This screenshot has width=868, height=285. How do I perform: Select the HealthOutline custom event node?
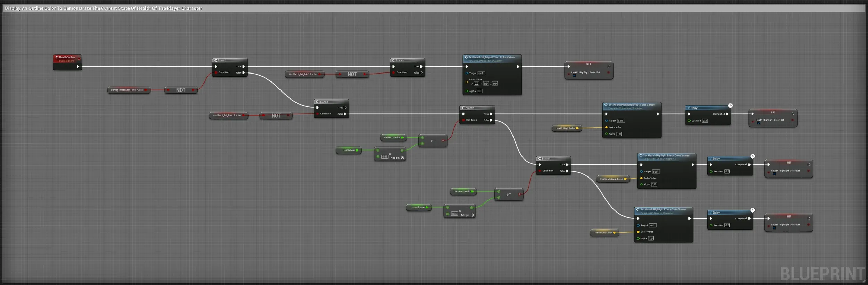pyautogui.click(x=67, y=62)
